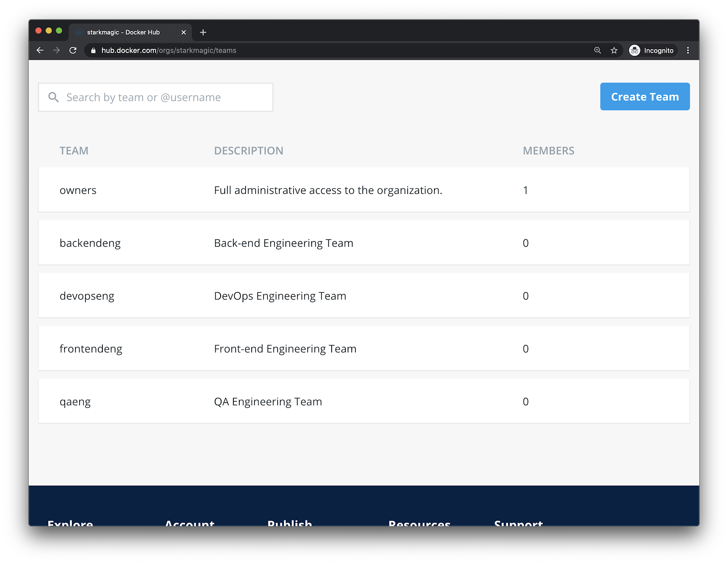
Task: Select the qaeng team row
Action: [75, 401]
